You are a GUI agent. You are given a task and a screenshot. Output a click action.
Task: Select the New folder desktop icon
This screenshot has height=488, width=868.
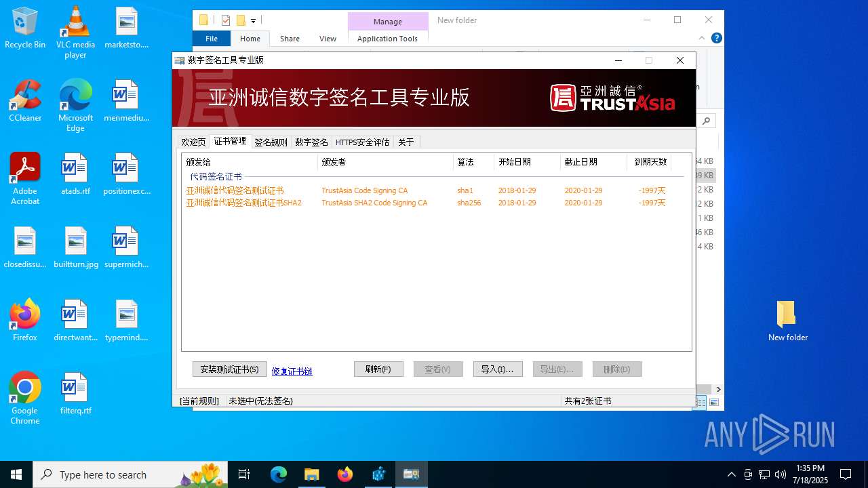point(788,321)
